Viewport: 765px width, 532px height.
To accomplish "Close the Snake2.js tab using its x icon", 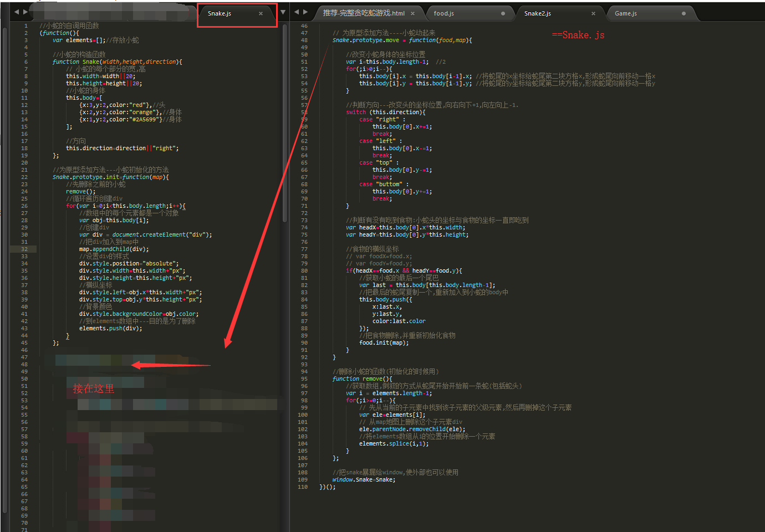I will (x=593, y=13).
